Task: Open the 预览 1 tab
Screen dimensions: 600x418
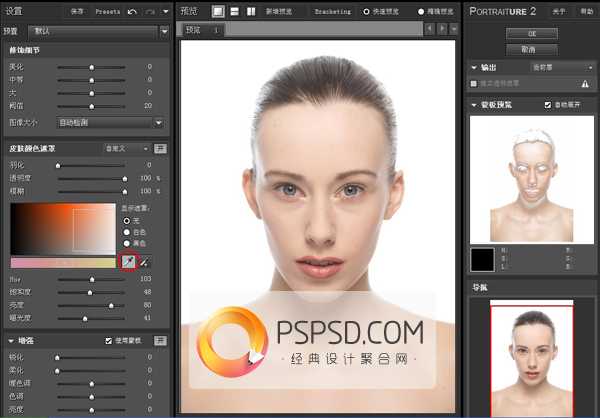Action: tap(203, 31)
